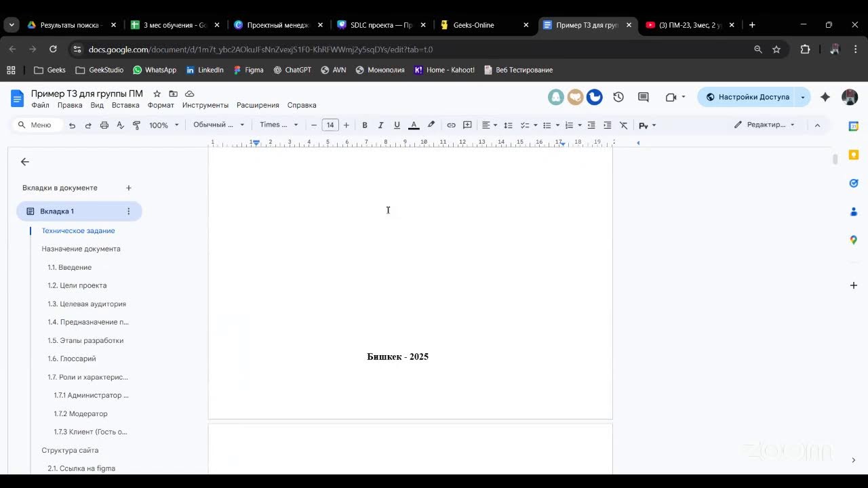Open the zoom level dropdown at 100%

164,125
